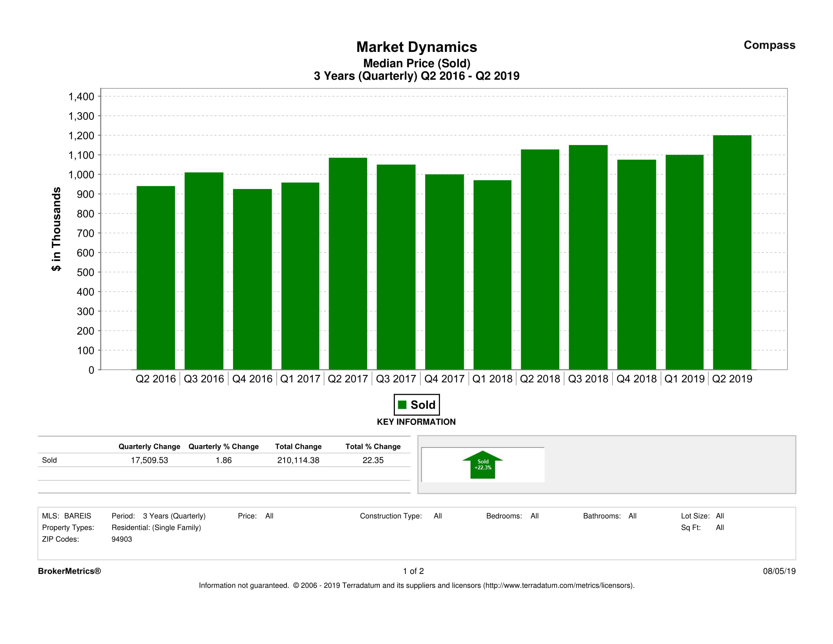
Task: Click the Market Dynamics title
Action: point(416,47)
